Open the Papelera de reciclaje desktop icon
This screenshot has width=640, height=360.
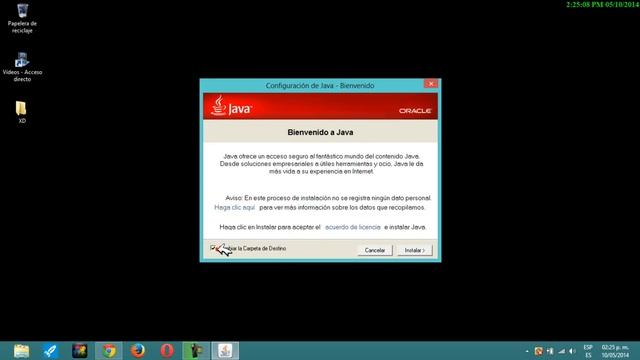click(x=22, y=18)
